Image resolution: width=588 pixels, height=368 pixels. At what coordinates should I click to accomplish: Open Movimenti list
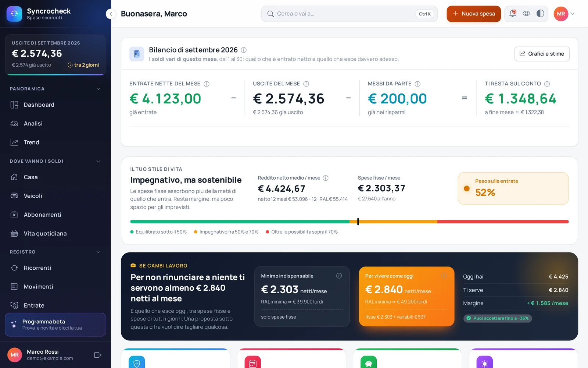(55, 287)
